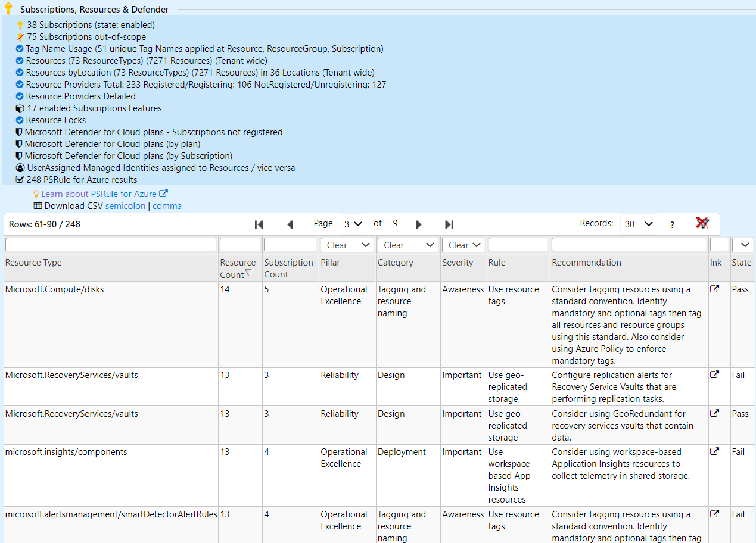Screen dimensions: 756x543
Task: Click checkmark icon beside Resource Locks
Action: [20, 120]
